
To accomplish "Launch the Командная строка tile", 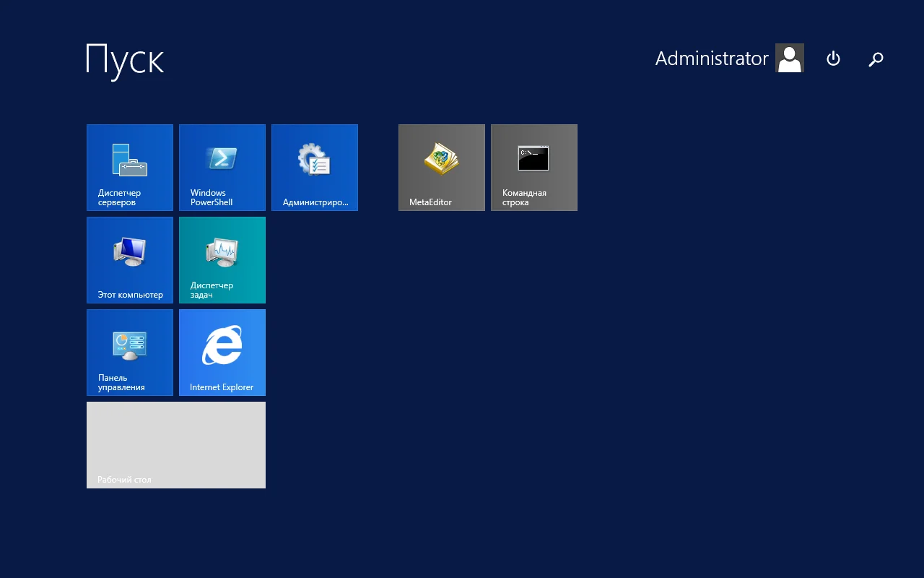I will (534, 168).
